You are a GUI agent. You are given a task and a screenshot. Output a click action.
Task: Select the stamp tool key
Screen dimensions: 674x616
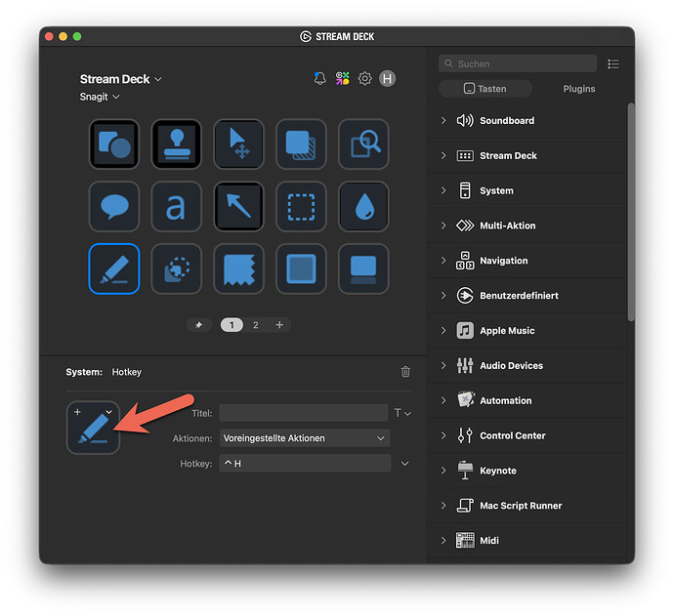point(176,144)
